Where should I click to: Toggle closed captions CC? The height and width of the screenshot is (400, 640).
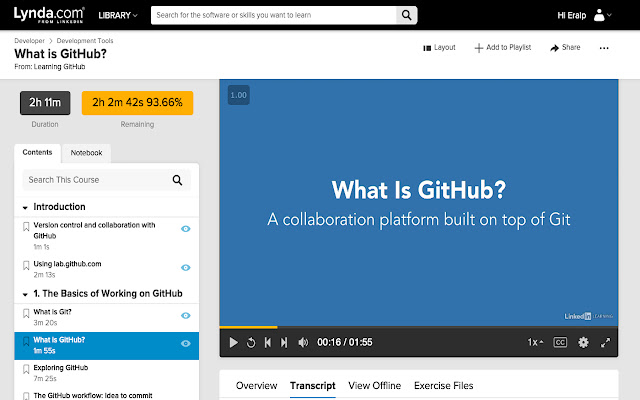(560, 342)
